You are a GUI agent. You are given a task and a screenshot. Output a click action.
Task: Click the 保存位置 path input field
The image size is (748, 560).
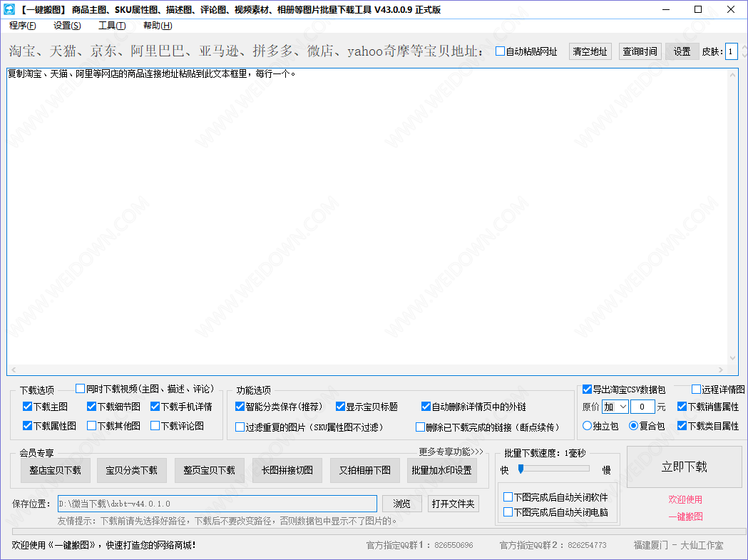point(217,504)
